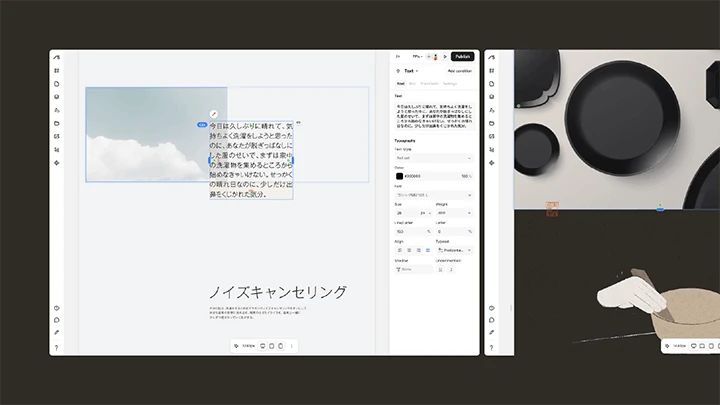
Task: Open the Text style dropdown set to Not set
Action: (x=433, y=158)
